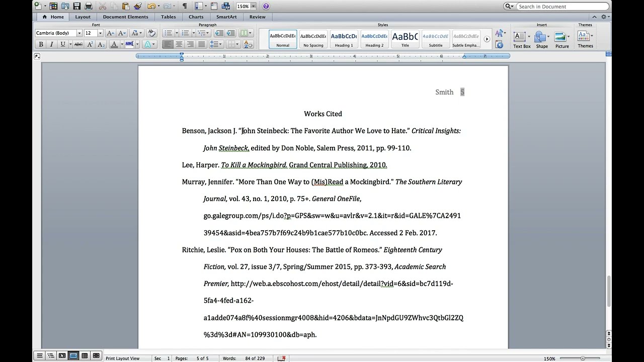Click the Open document folder icon
The image size is (644, 362).
(x=65, y=6)
